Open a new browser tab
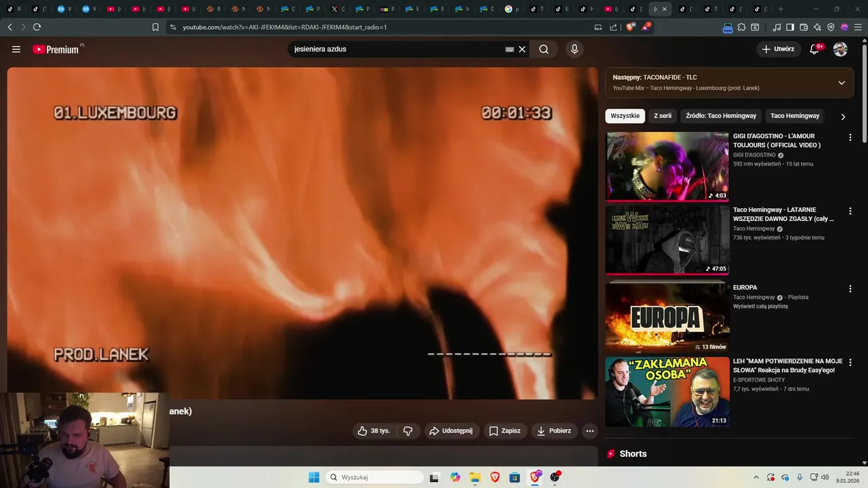The width and height of the screenshot is (868, 488). (x=781, y=9)
